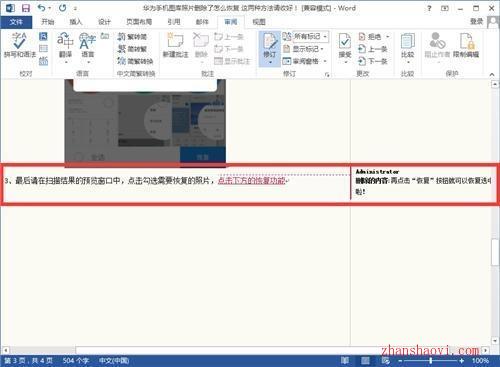500x367 pixels.
Task: Click the Sign in (登录) link
Action: (x=477, y=22)
